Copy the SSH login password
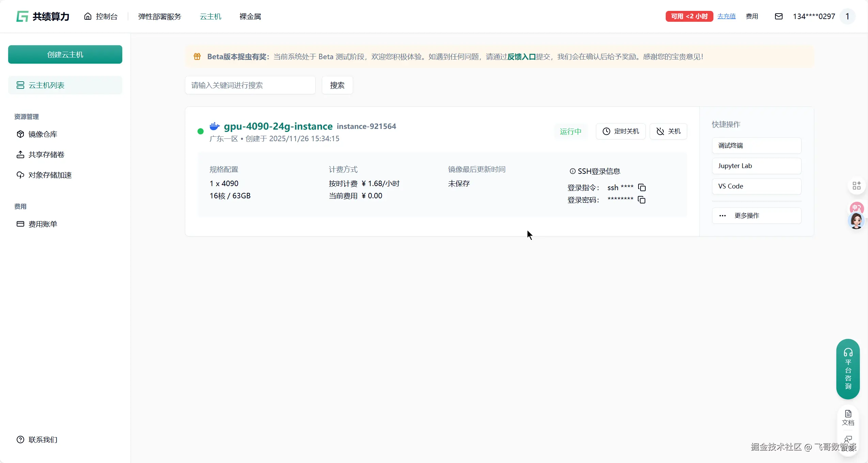This screenshot has width=868, height=463. pos(642,200)
